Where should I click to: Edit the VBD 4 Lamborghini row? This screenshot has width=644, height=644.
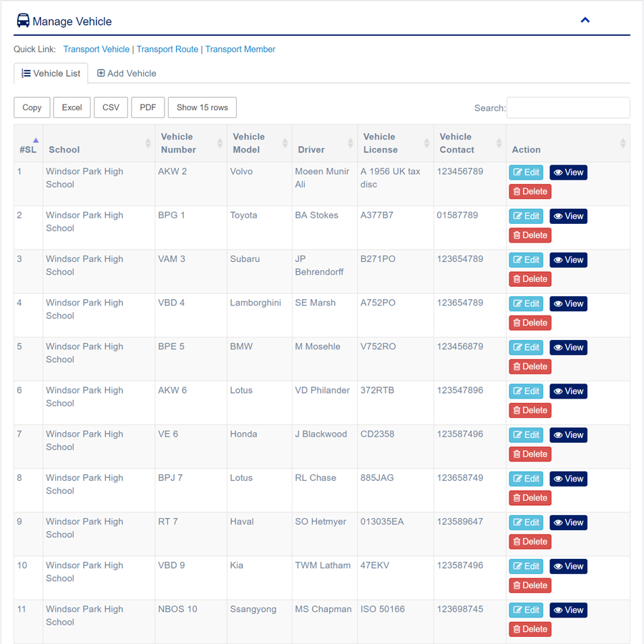[x=526, y=303]
